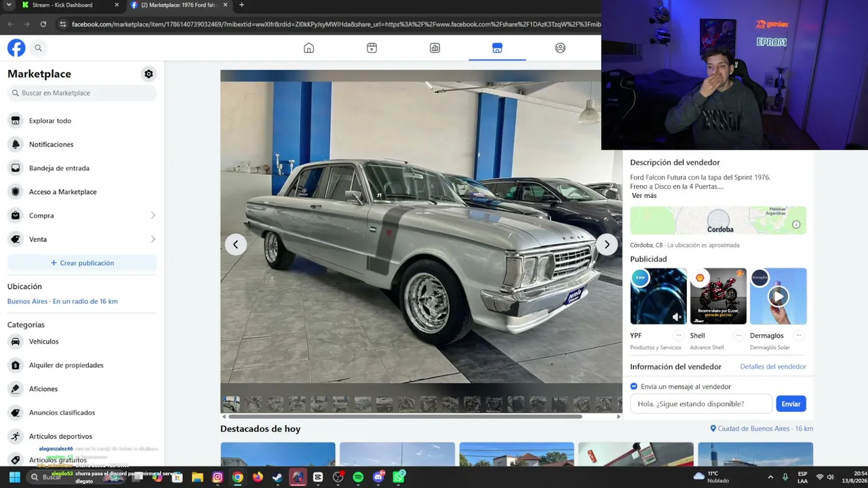This screenshot has height=488, width=868.
Task: Open Ciudad de Buenos Aires location link
Action: [762, 429]
